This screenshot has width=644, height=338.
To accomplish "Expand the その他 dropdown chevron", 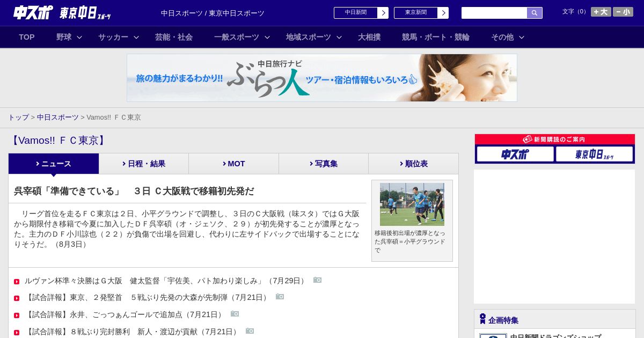I will tap(522, 37).
